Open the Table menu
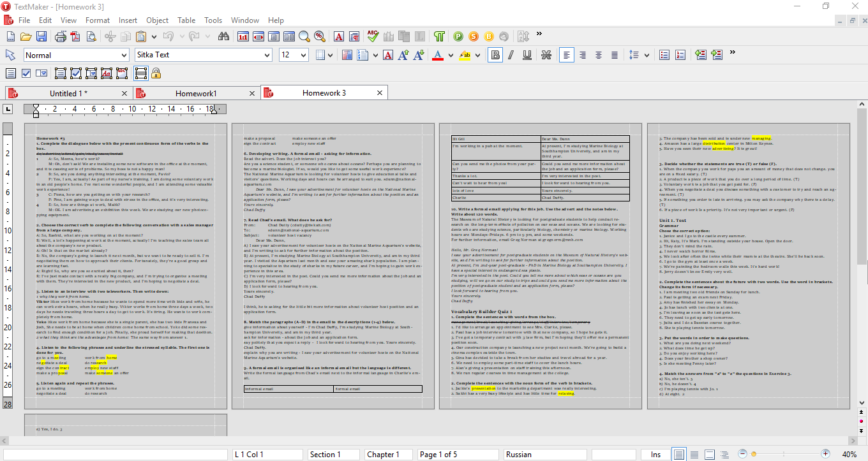This screenshot has width=868, height=461. click(x=186, y=20)
